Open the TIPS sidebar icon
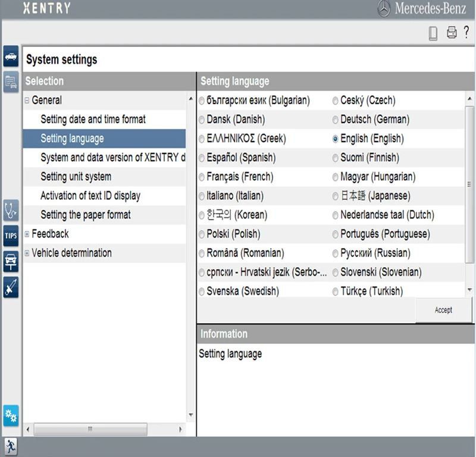The width and height of the screenshot is (476, 457). click(11, 236)
